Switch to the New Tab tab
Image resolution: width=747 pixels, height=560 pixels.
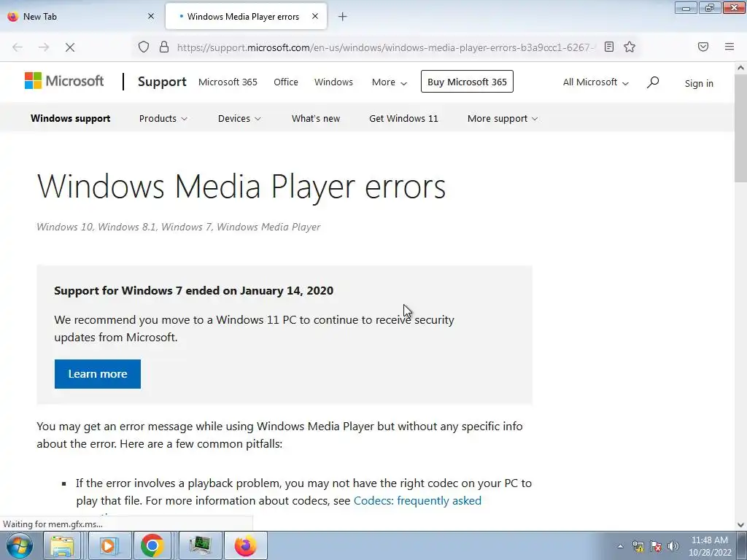[81, 17]
